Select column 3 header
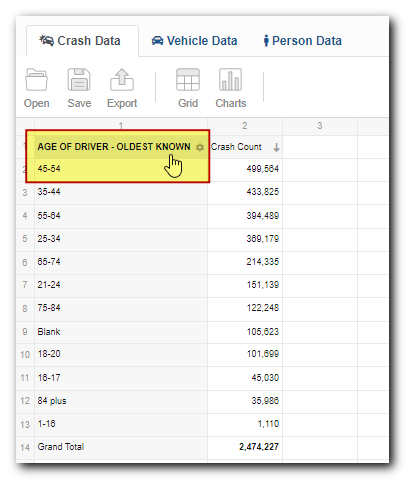 (x=320, y=126)
